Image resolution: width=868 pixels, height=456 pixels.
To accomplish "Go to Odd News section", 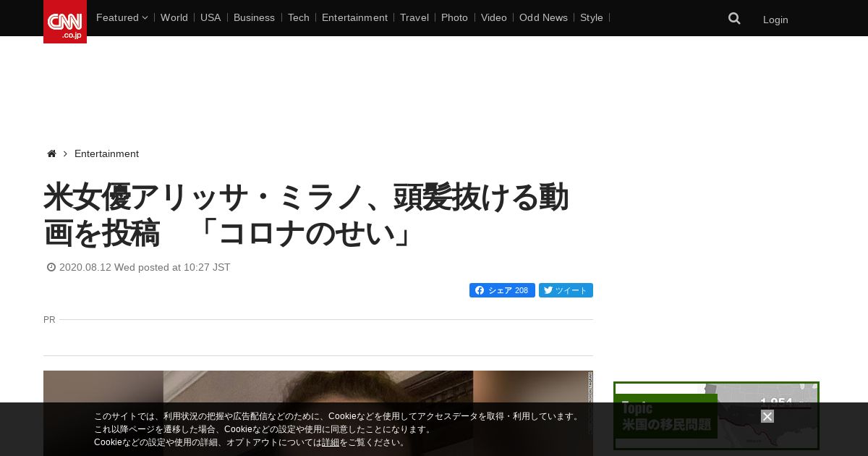I will [543, 17].
